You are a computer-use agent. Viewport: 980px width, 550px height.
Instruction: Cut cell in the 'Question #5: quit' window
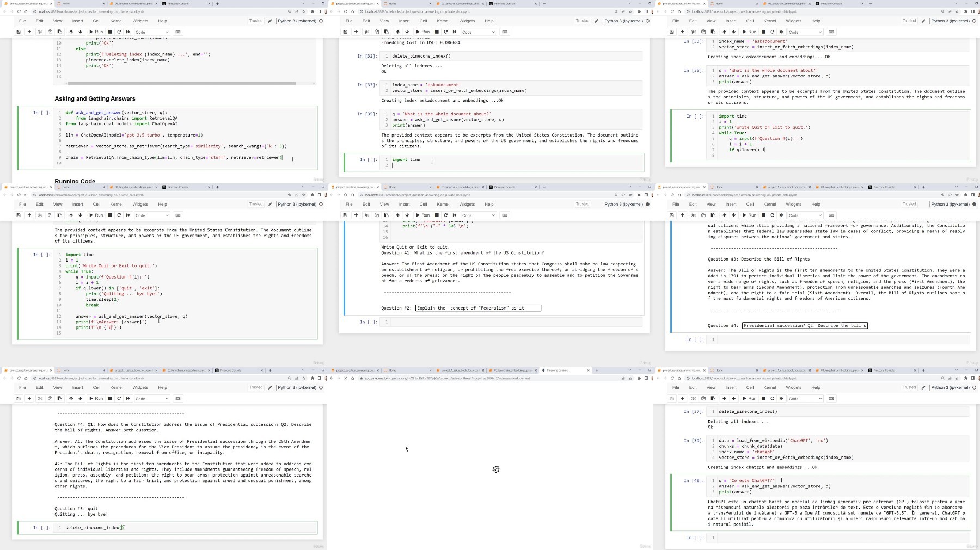[x=40, y=398]
